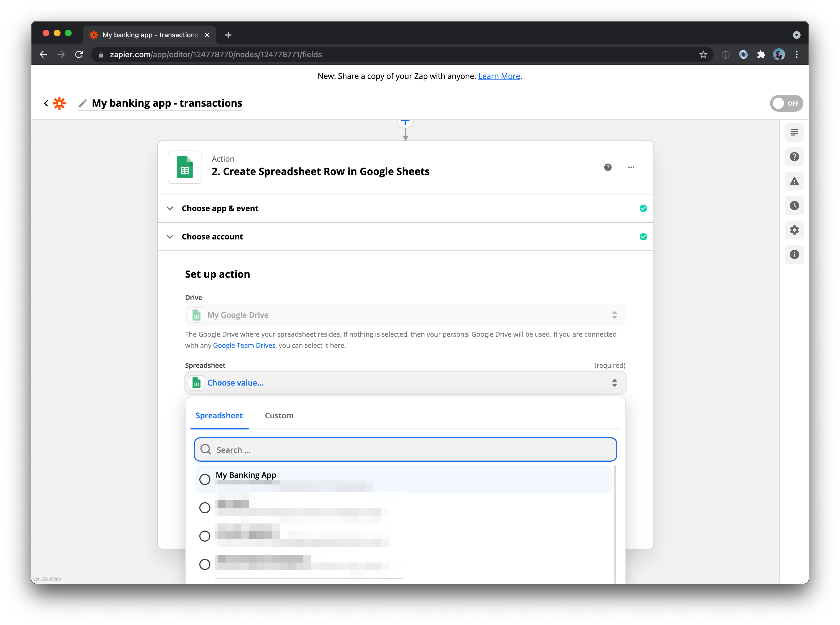The image size is (840, 625).
Task: Open a new browser tab
Action: click(228, 35)
